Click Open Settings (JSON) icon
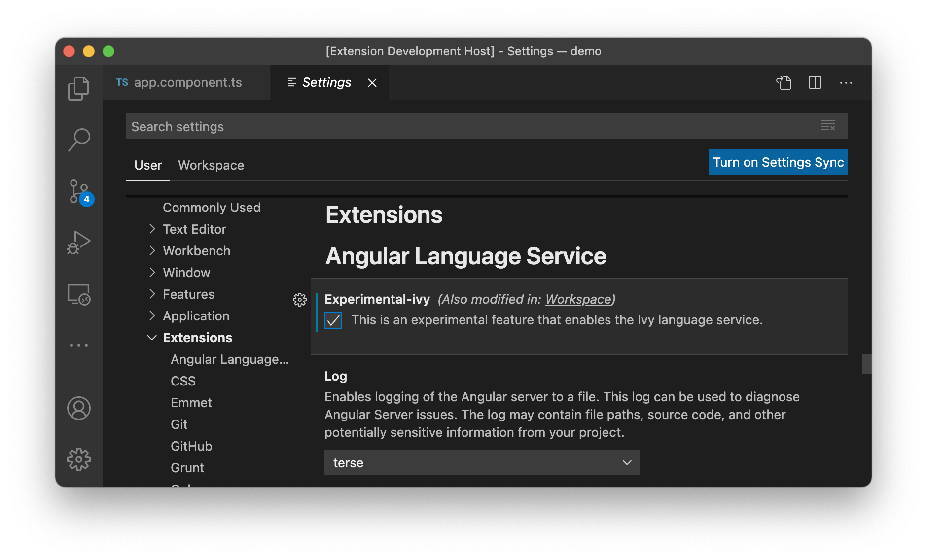This screenshot has width=927, height=560. 784,83
